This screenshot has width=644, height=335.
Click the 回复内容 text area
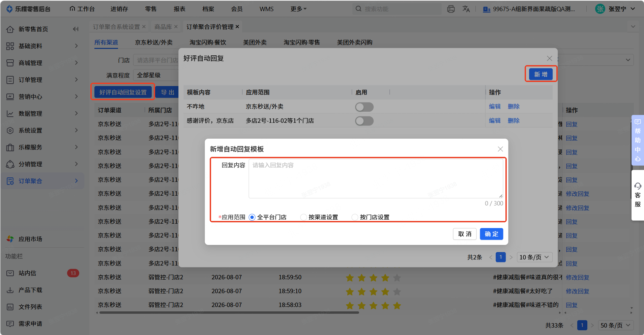click(x=376, y=178)
